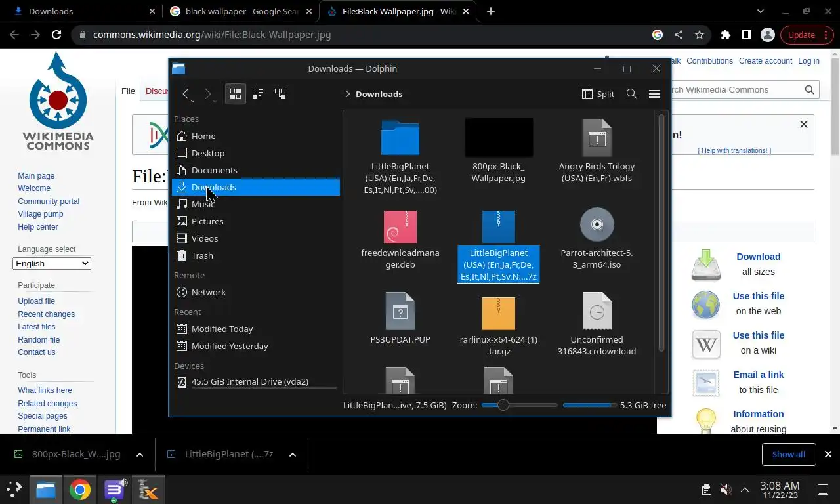Open Desktop in Places panel
This screenshot has height=504, width=840.
[x=256, y=153]
